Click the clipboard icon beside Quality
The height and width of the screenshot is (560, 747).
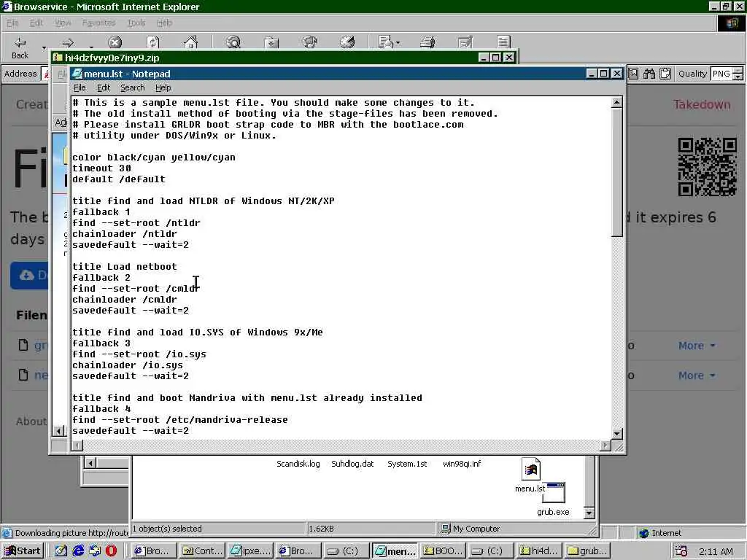point(665,74)
